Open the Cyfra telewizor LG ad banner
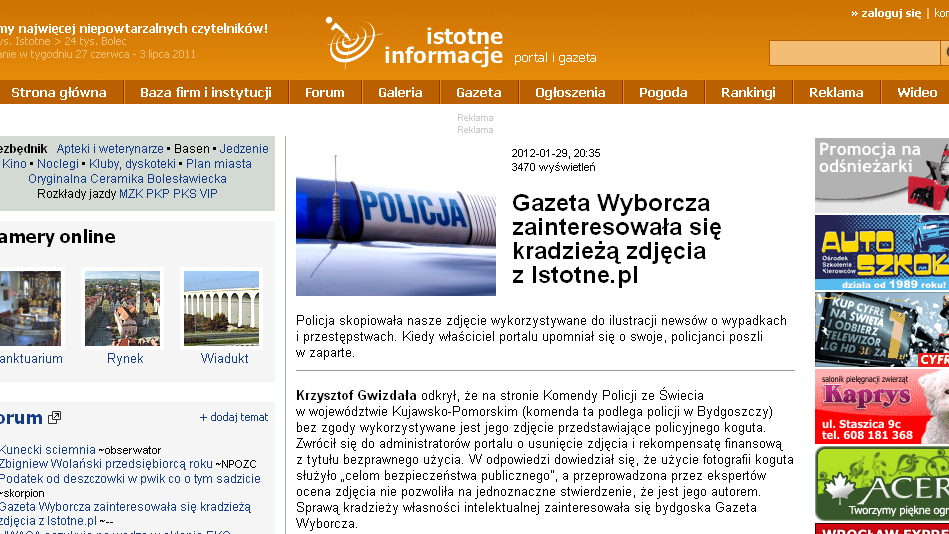The height and width of the screenshot is (534, 949). pyautogui.click(x=882, y=329)
